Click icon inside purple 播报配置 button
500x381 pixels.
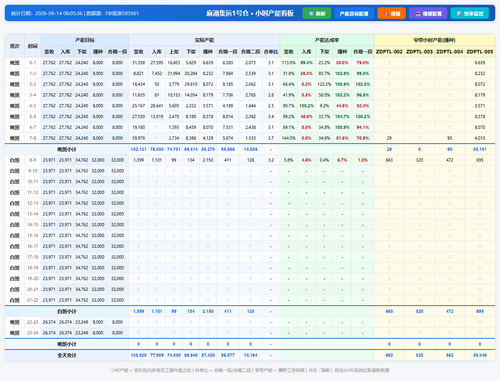tap(418, 14)
